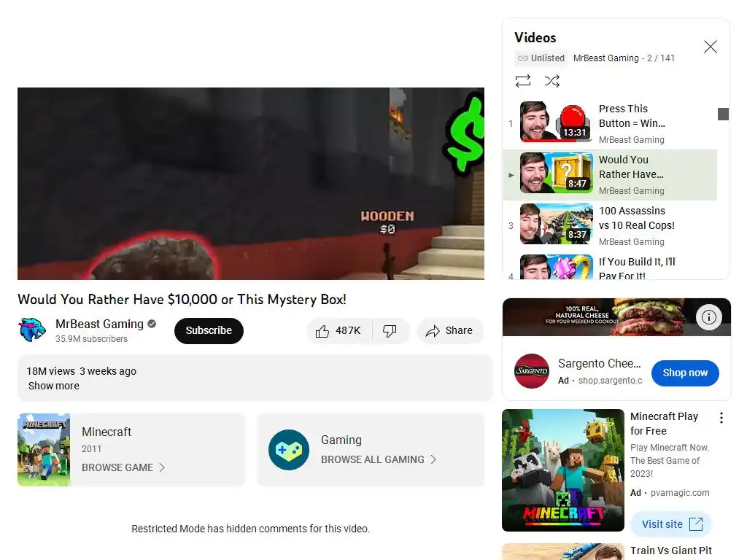Browse all gaming link

379,459
